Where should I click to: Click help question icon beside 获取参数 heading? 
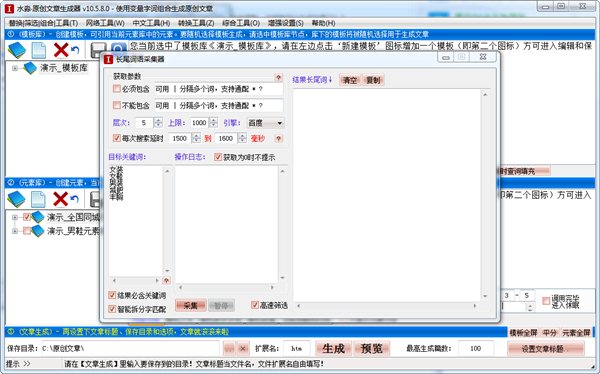pos(279,77)
